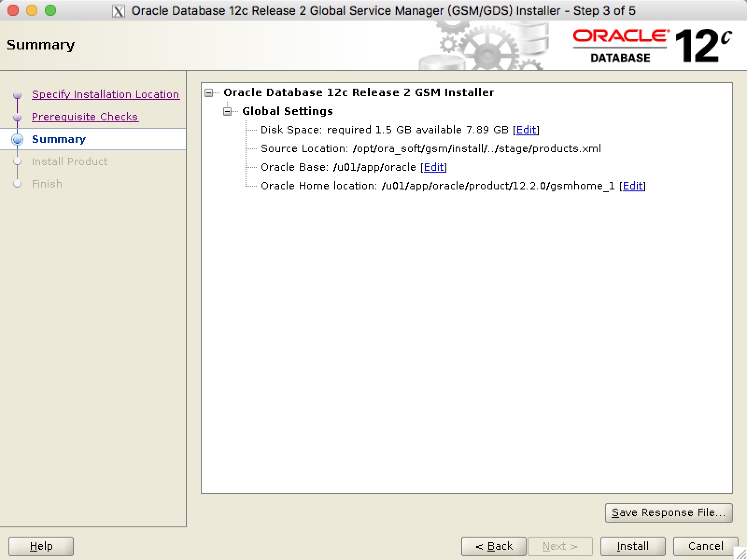Select the Summary step in sidebar
The width and height of the screenshot is (747, 560).
(59, 139)
